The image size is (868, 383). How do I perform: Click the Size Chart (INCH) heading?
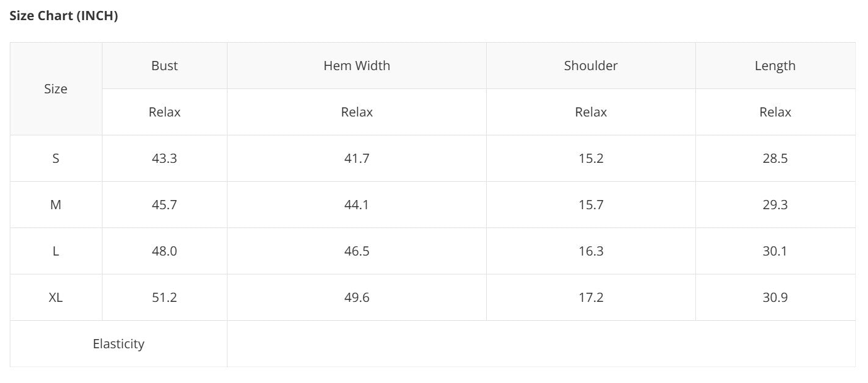coord(63,16)
